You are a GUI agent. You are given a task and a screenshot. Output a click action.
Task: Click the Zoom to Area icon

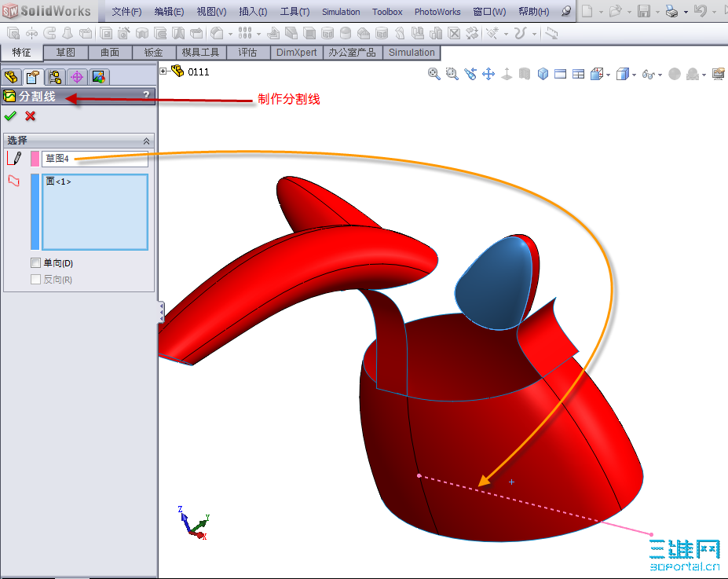(452, 74)
